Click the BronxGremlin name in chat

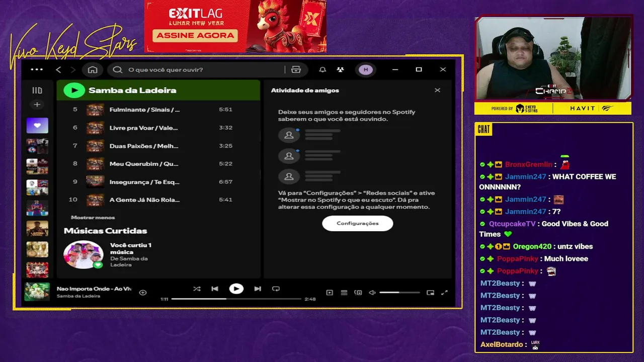(x=529, y=164)
